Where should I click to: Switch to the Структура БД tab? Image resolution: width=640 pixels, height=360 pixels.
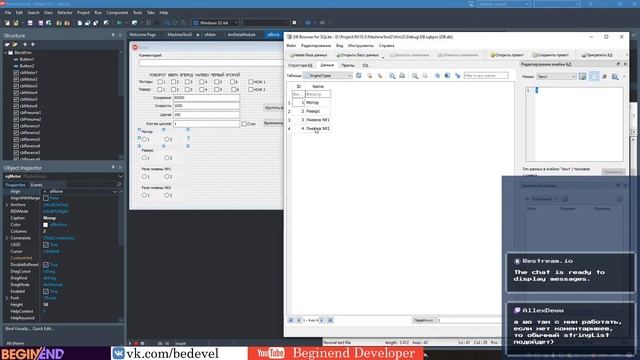[300, 65]
